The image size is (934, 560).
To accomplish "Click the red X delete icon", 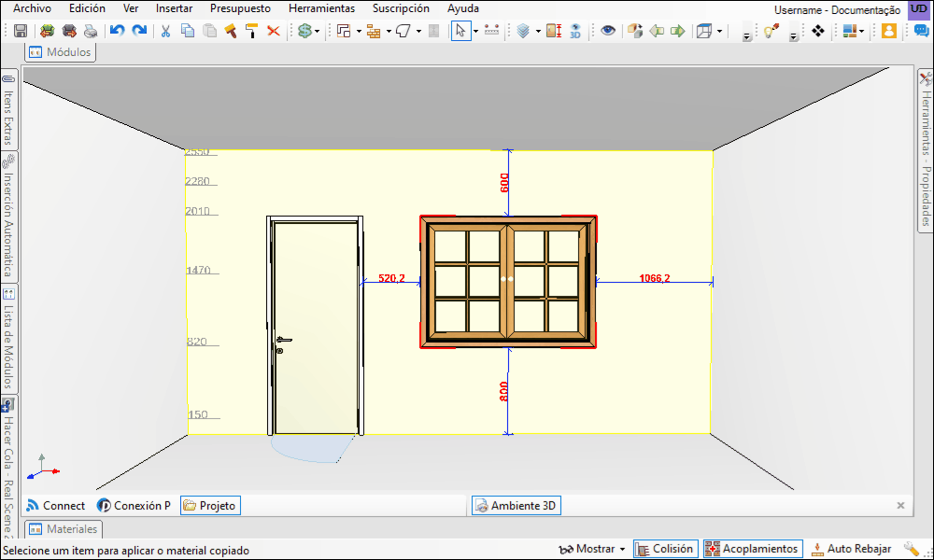I will coord(274,31).
